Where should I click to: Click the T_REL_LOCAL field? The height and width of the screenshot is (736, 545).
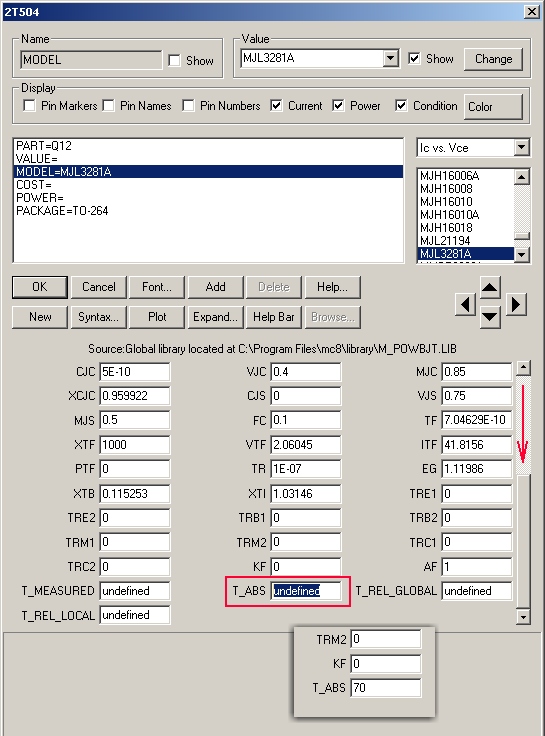pos(135,615)
